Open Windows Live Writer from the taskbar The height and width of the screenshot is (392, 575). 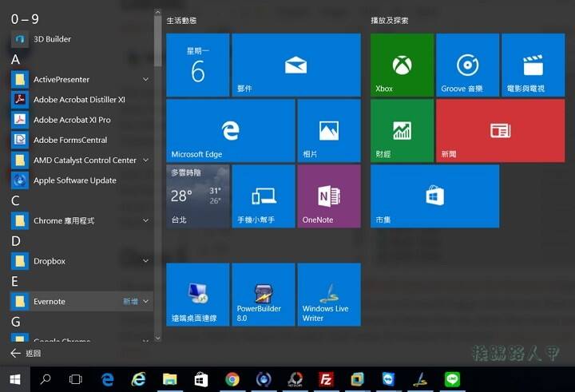point(420,379)
